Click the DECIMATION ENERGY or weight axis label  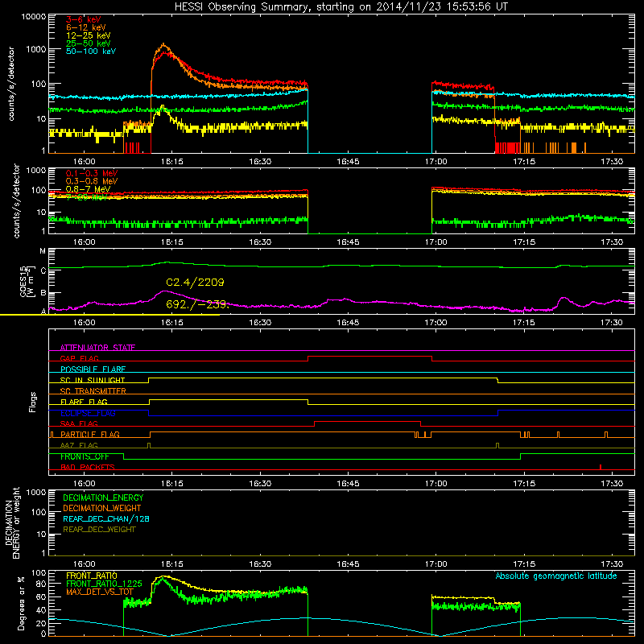(12, 522)
